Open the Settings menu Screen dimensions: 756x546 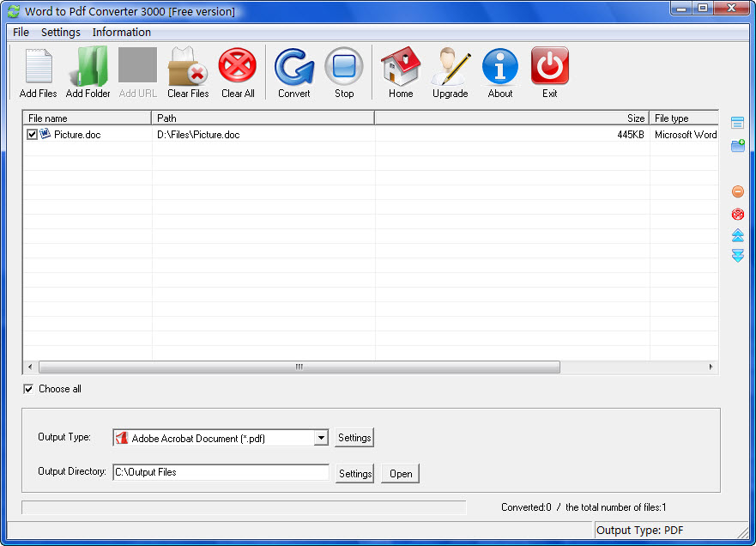[61, 33]
